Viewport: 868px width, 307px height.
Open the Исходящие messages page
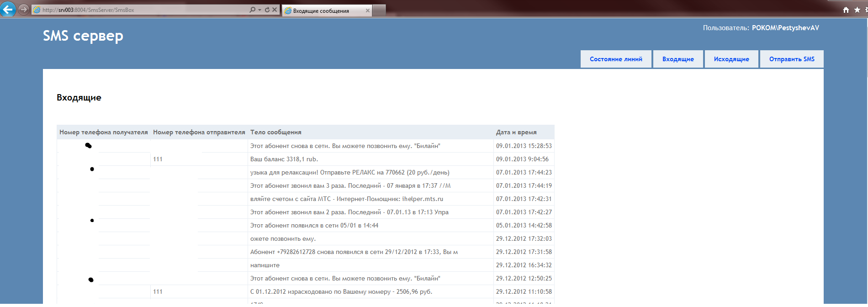731,59
